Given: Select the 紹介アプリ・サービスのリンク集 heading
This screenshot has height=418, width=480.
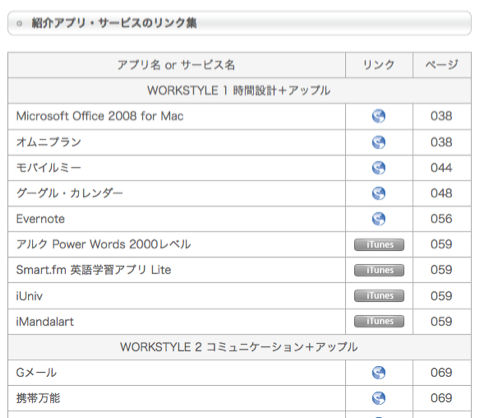Looking at the screenshot, I should tap(114, 23).
